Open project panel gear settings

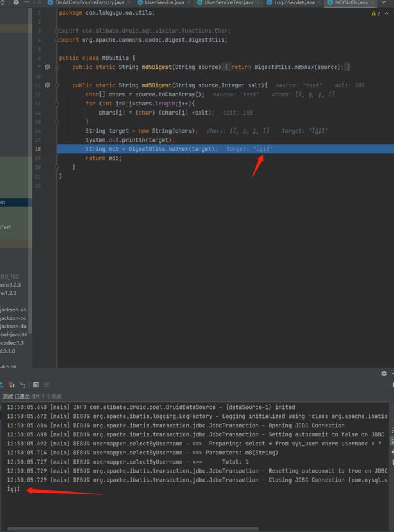coord(16,2)
